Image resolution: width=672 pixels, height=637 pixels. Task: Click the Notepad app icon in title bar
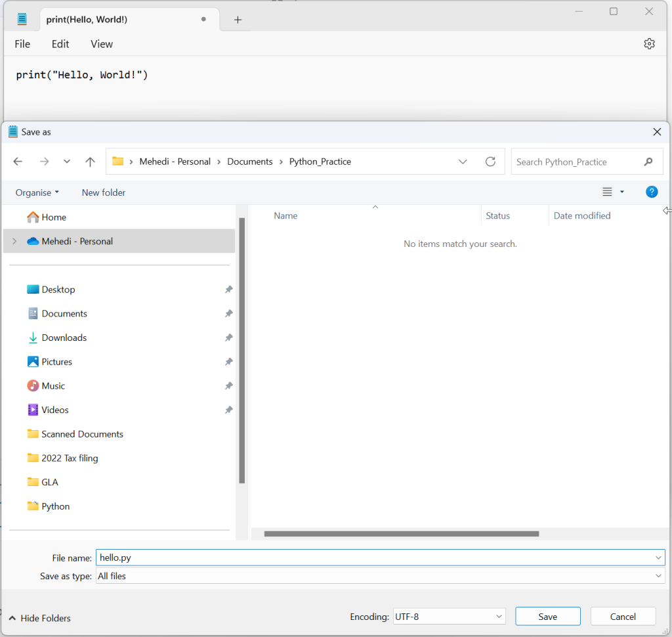pos(22,19)
